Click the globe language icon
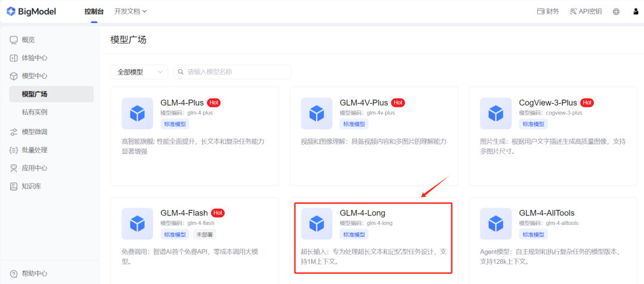This screenshot has height=284, width=644. [x=616, y=11]
